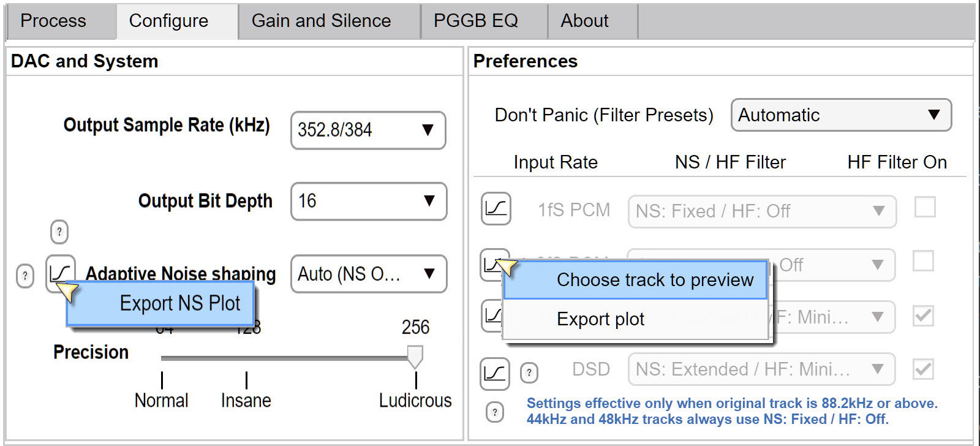Expand the Output Bit Depth dropdown
Viewport: 980px width, 446px height.
click(x=369, y=201)
